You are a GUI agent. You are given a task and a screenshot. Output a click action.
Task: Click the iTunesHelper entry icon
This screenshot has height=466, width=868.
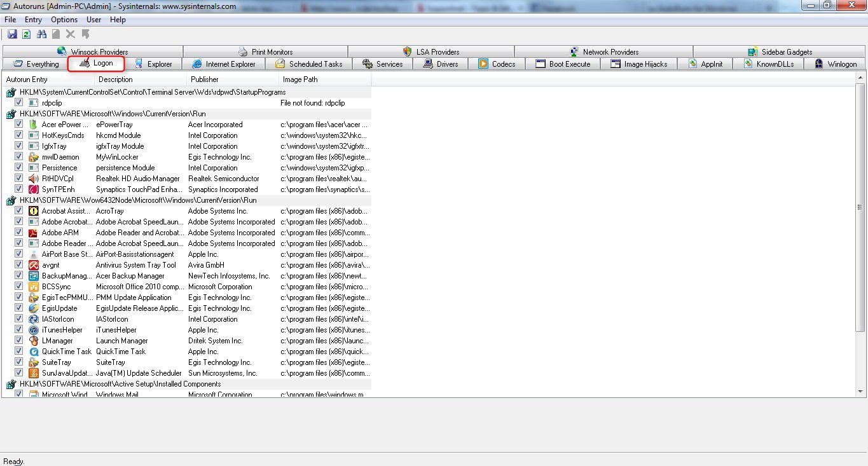pyautogui.click(x=34, y=330)
